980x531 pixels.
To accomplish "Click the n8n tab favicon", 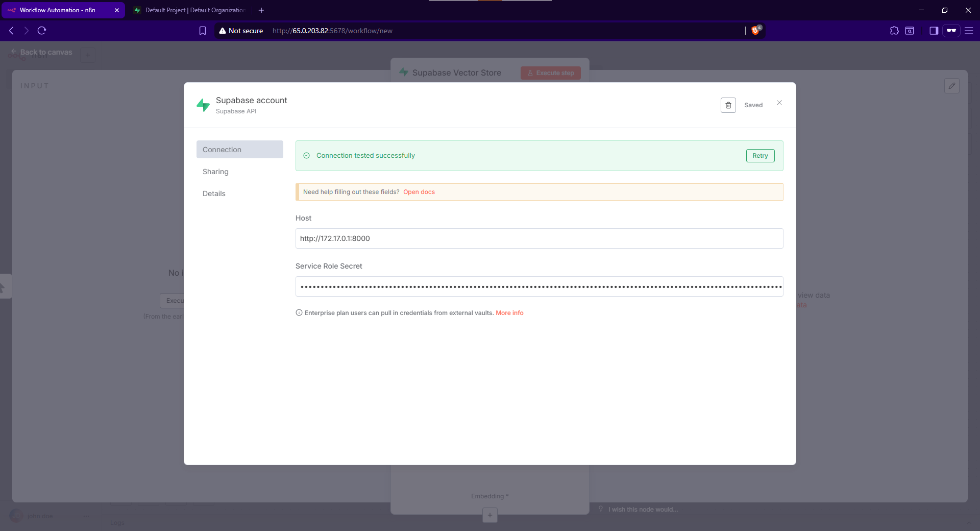I will click(x=11, y=10).
